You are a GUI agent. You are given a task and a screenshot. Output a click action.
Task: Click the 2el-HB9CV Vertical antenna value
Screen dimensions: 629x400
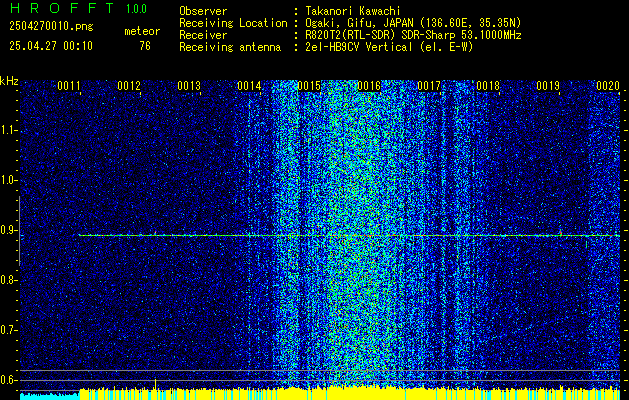pos(389,47)
